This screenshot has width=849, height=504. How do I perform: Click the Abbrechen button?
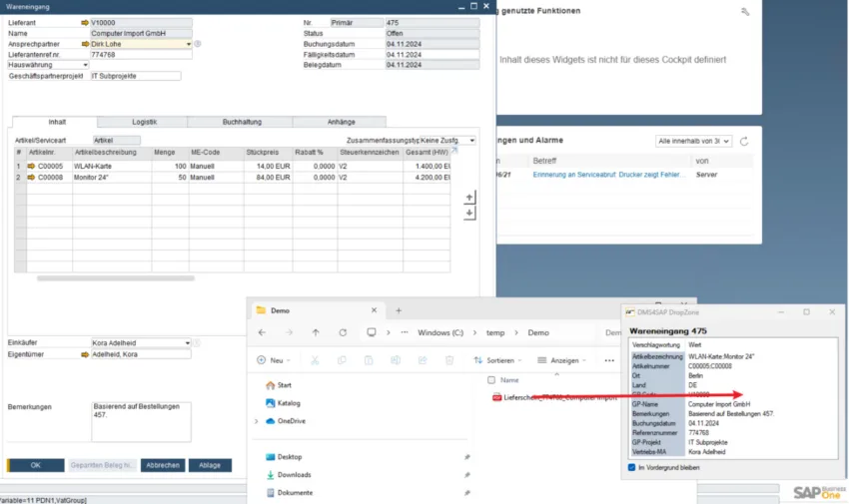point(163,465)
